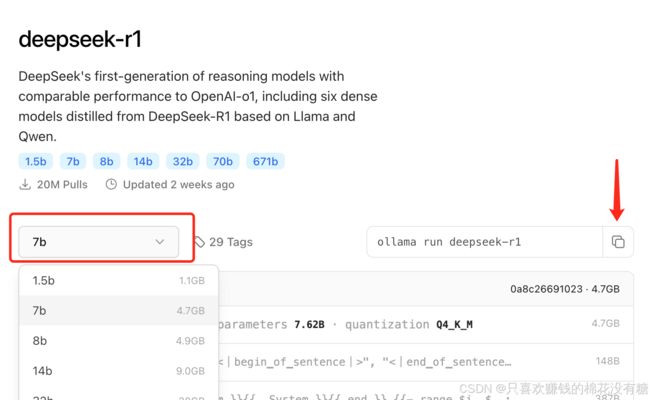Click the download icon next to 20M Pulls
The image size is (650, 400).
[25, 184]
